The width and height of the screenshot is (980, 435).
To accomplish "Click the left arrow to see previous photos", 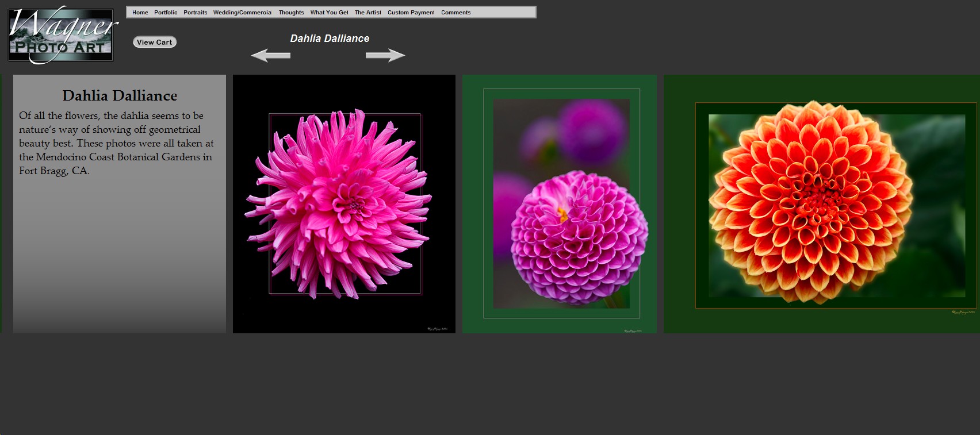I will click(270, 55).
